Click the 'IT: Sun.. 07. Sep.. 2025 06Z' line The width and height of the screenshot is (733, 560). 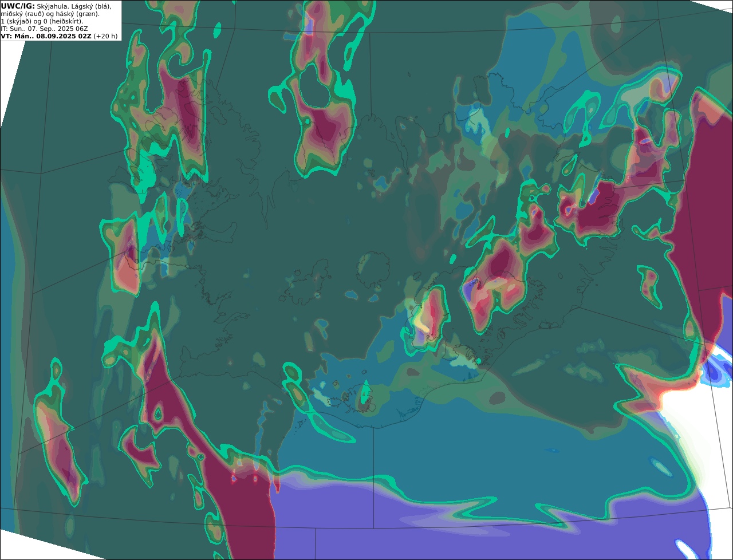pos(44,29)
